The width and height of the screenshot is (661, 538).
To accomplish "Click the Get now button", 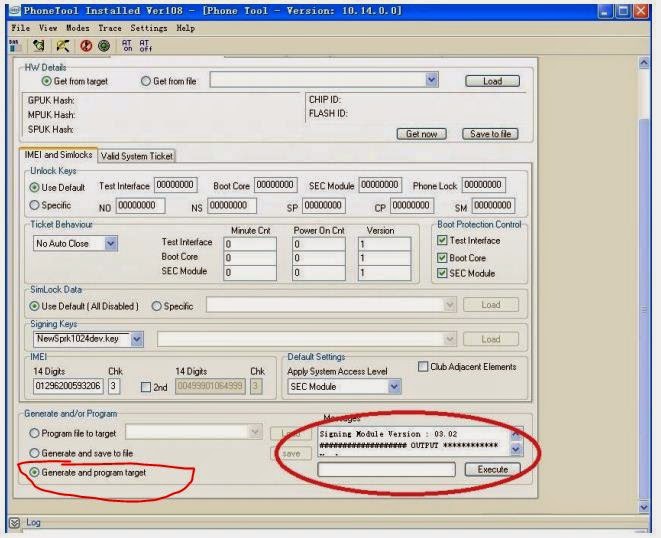I will click(x=421, y=134).
